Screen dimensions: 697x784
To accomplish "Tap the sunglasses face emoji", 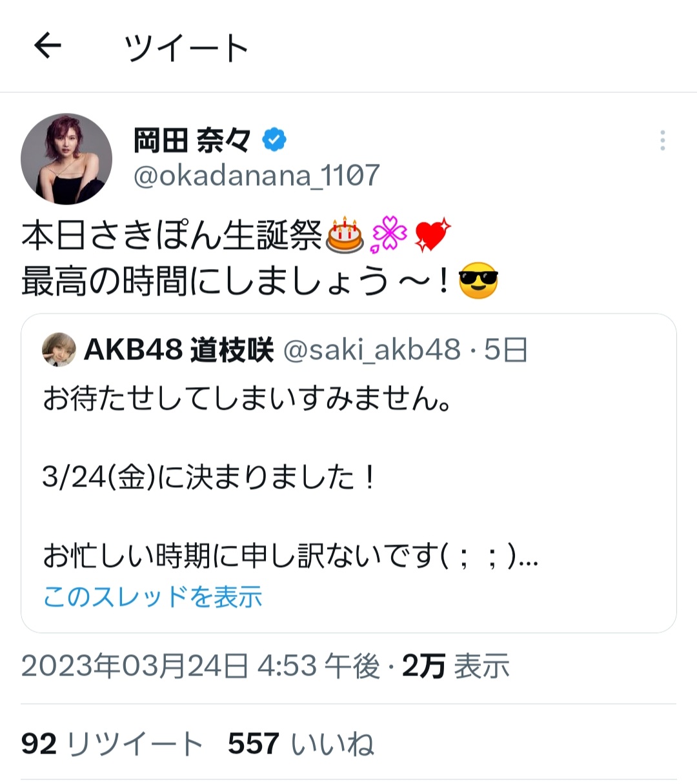I will coord(478,282).
